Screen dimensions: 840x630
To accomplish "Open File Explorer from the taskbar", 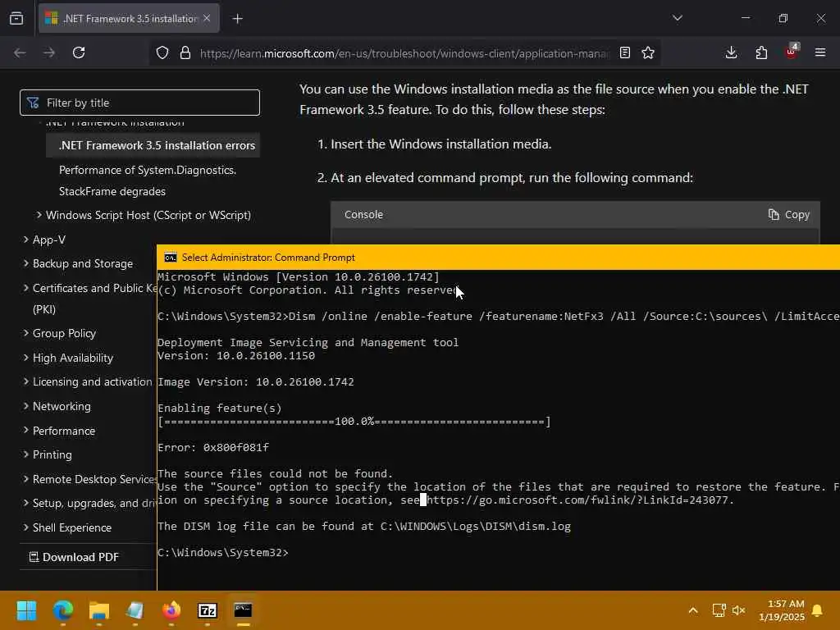I will coord(99,610).
